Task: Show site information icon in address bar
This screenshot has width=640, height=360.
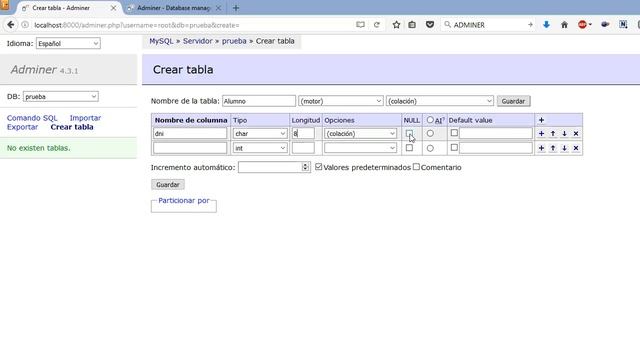Action: pyautogui.click(x=25, y=25)
